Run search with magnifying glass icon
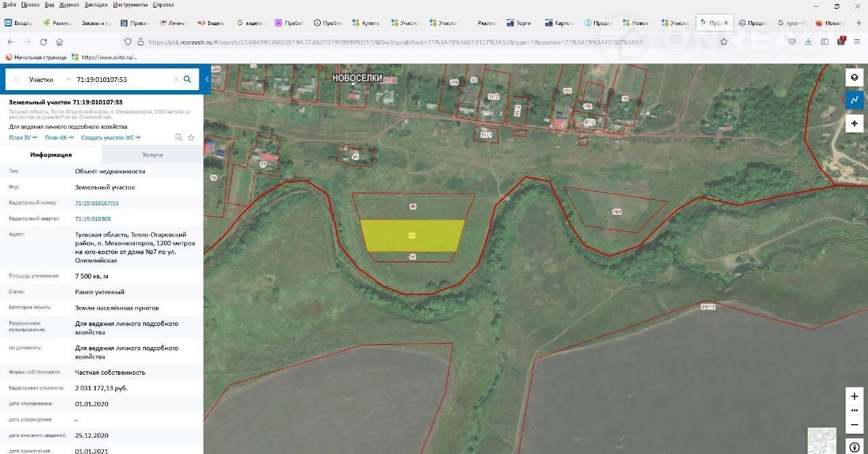 pyautogui.click(x=188, y=79)
